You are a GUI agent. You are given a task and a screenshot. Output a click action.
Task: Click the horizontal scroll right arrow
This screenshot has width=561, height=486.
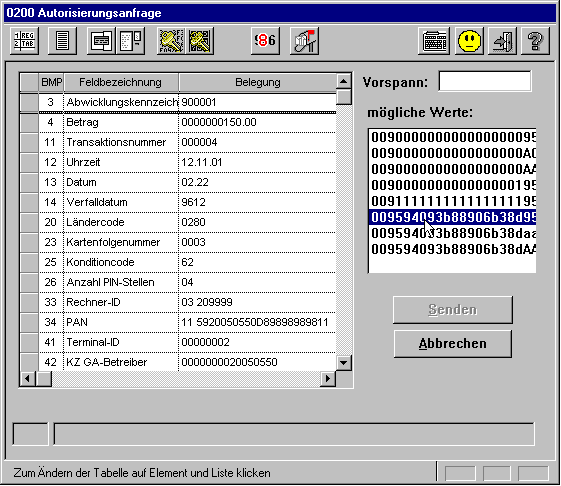tap(328, 379)
